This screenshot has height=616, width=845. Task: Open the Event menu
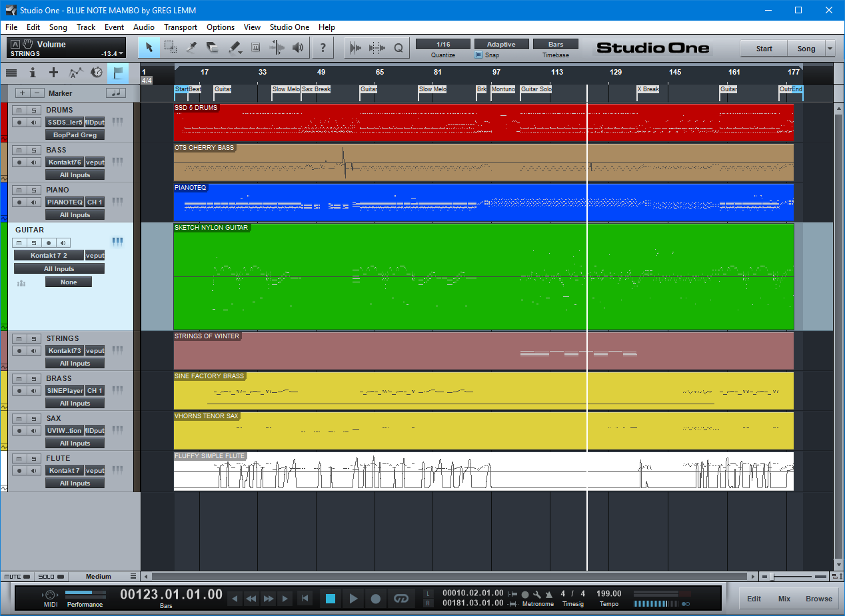[114, 27]
